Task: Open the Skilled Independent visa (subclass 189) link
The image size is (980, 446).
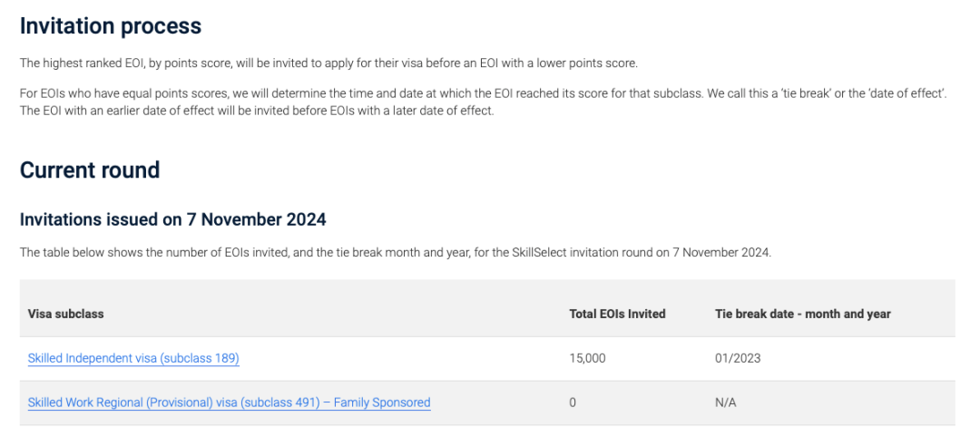Action: point(133,359)
